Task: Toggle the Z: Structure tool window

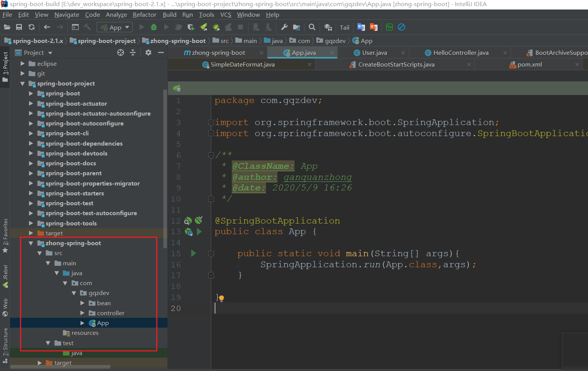Action: pyautogui.click(x=5, y=345)
